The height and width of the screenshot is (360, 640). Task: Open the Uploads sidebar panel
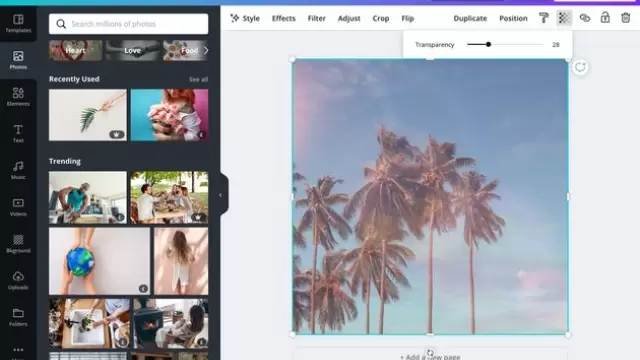pos(18,281)
